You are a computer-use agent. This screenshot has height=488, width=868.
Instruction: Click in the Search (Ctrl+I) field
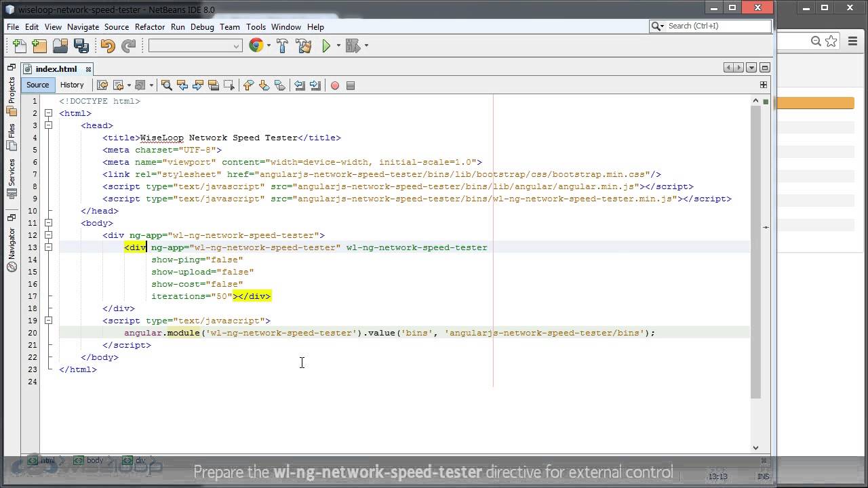718,26
